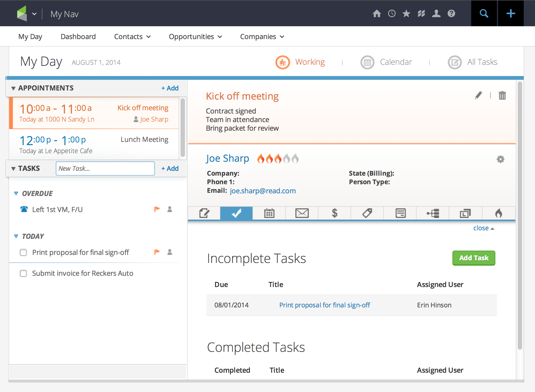Viewport: 535px width, 392px height.
Task: Mark Submit invoice for Reckers Auto complete
Action: pyautogui.click(x=23, y=273)
